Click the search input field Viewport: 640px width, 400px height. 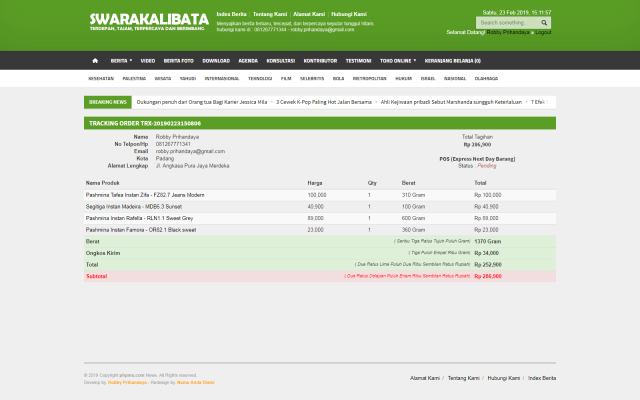(509, 22)
